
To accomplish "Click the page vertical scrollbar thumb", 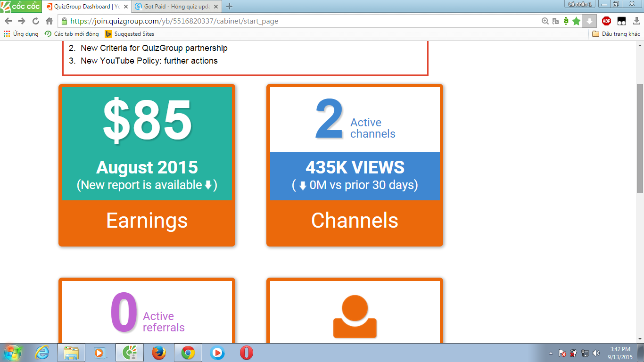I will point(640,139).
